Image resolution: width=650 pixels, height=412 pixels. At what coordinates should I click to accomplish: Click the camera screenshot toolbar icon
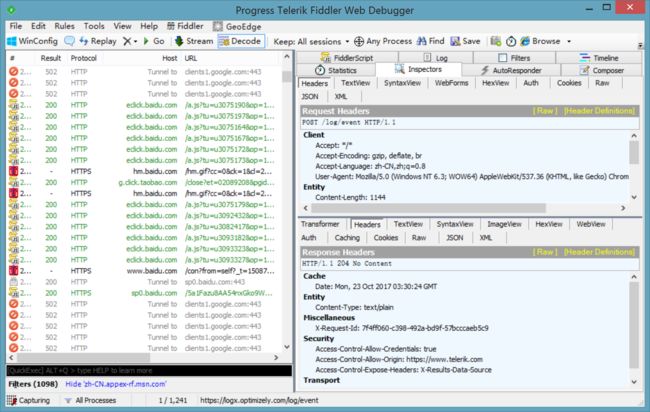tap(495, 41)
